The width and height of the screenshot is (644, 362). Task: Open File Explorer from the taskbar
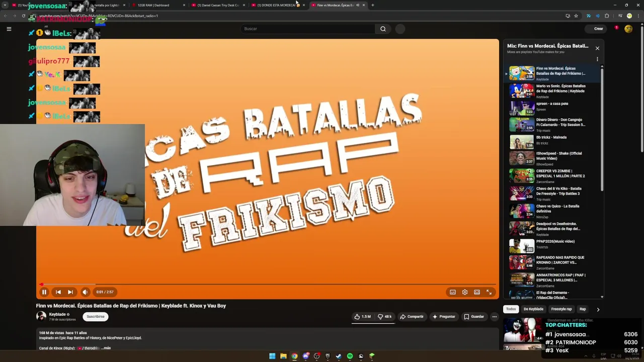[x=283, y=356]
